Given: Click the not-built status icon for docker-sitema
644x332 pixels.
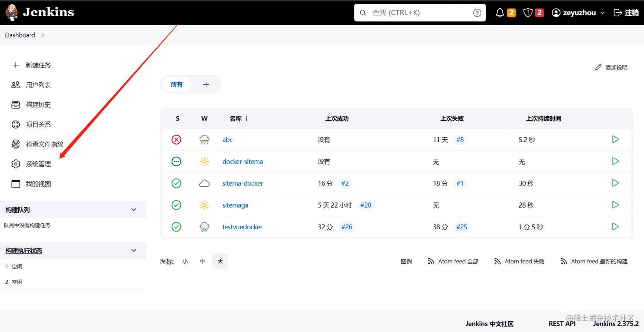Looking at the screenshot, I should [x=176, y=162].
